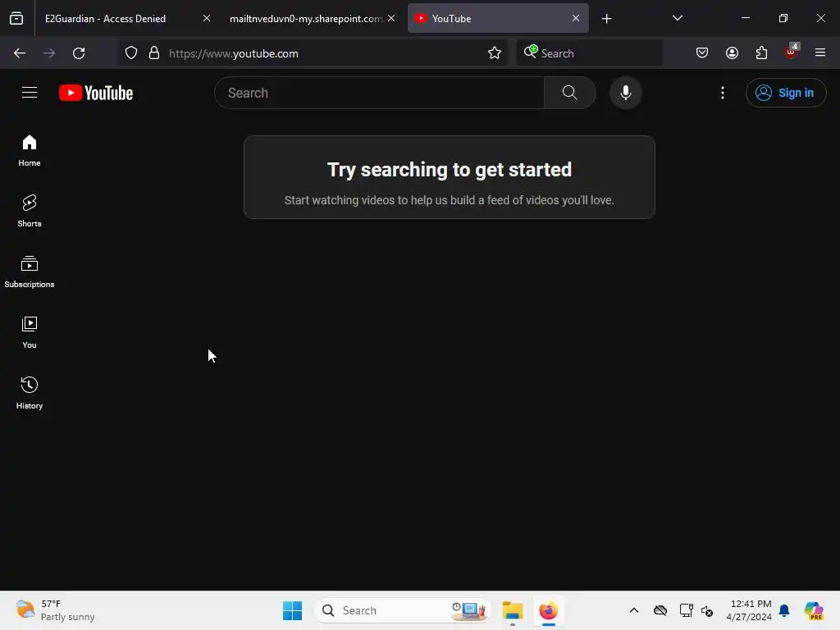
Task: Open the clock showing 12:41 PM
Action: coord(748,610)
